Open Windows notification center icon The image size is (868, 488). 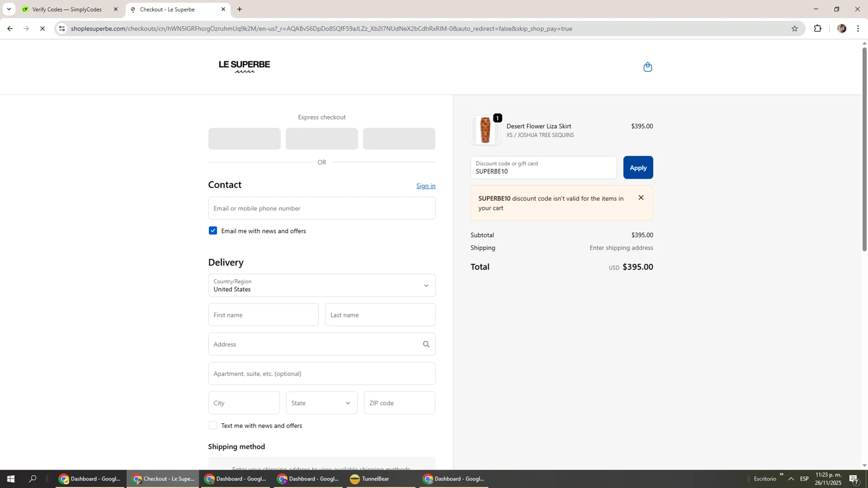pyautogui.click(x=854, y=479)
